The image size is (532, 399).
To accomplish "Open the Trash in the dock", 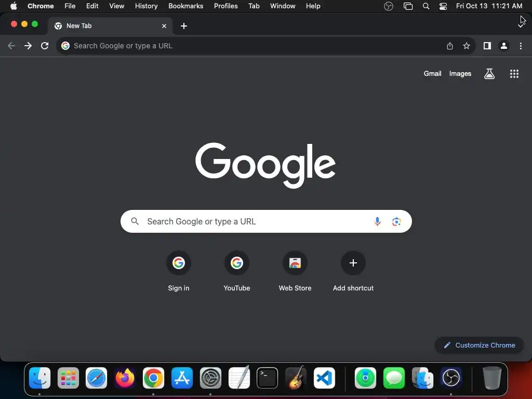I will 492,378.
